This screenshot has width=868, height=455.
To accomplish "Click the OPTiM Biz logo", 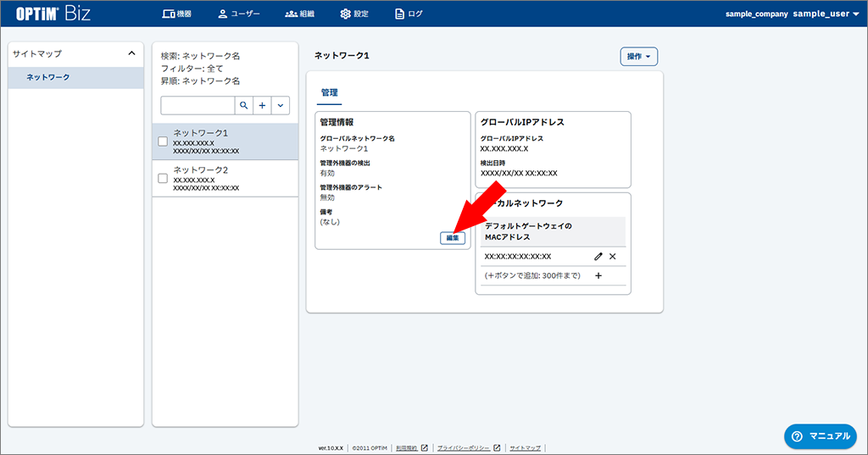I will 53,14.
